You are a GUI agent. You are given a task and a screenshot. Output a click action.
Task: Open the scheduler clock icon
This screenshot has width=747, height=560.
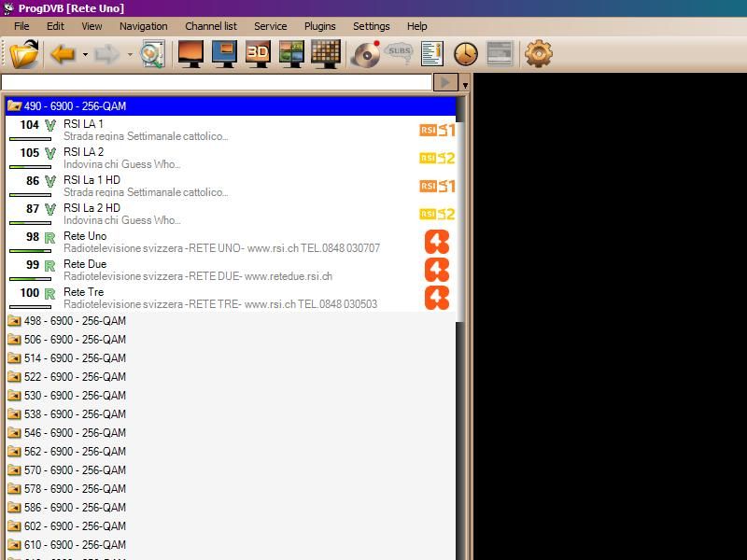click(465, 54)
